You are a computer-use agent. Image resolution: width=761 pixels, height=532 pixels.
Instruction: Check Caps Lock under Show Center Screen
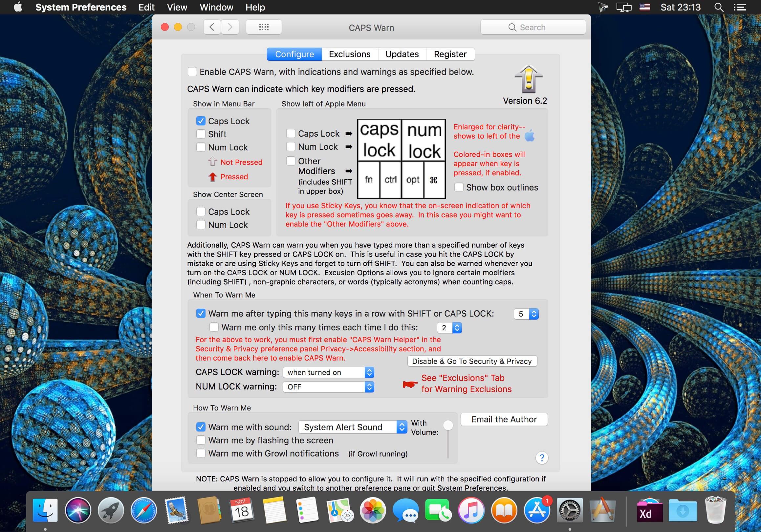point(201,211)
